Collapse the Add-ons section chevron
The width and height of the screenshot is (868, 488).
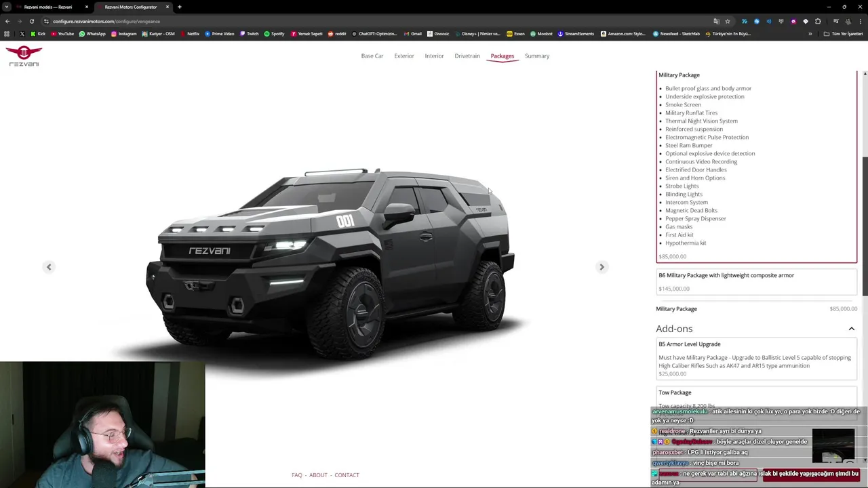[x=851, y=329]
